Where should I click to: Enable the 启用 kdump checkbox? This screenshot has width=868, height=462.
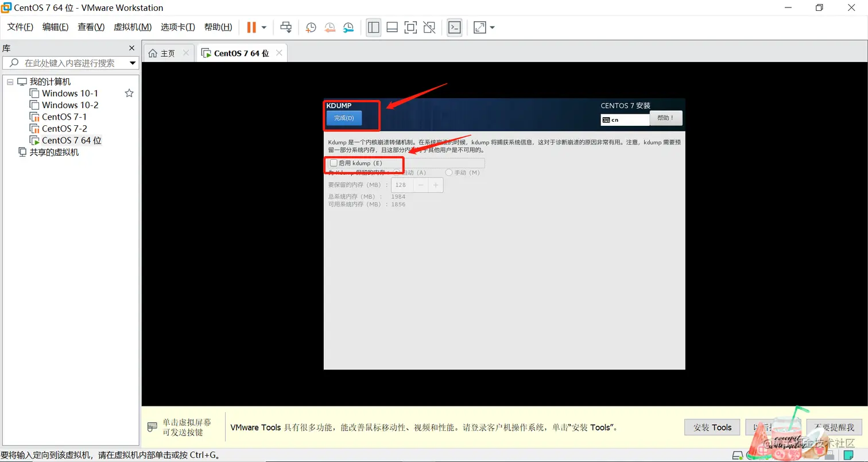point(334,163)
